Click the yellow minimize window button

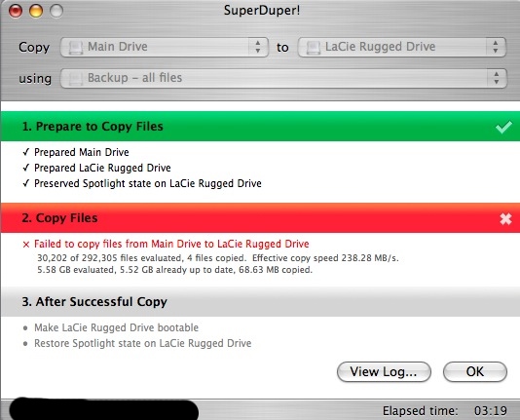coord(36,11)
